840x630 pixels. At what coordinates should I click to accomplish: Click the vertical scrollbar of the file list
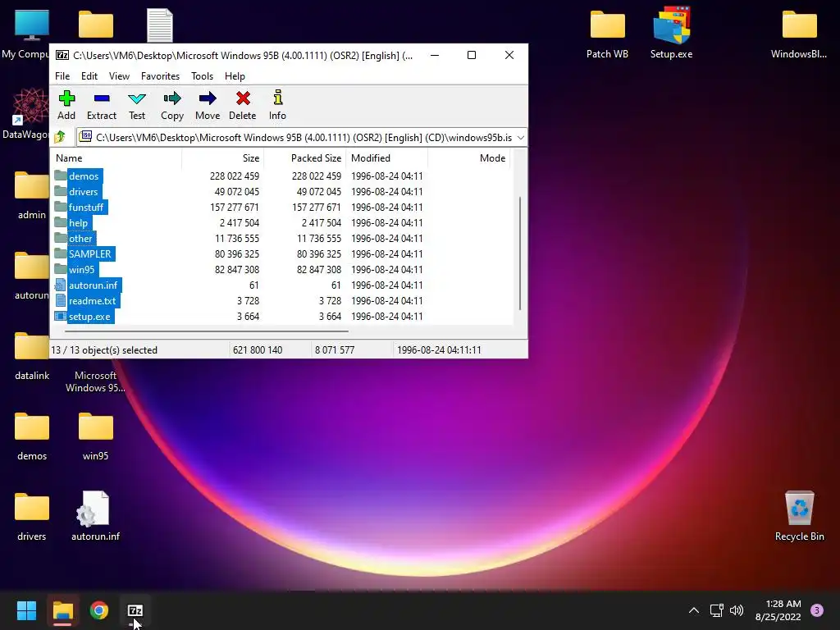(x=519, y=253)
